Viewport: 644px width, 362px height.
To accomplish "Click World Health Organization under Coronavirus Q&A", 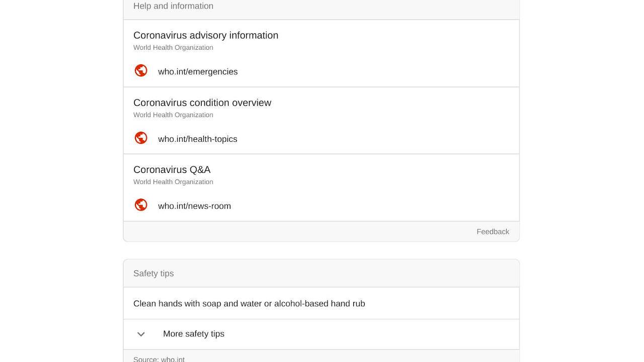I will pos(173,182).
